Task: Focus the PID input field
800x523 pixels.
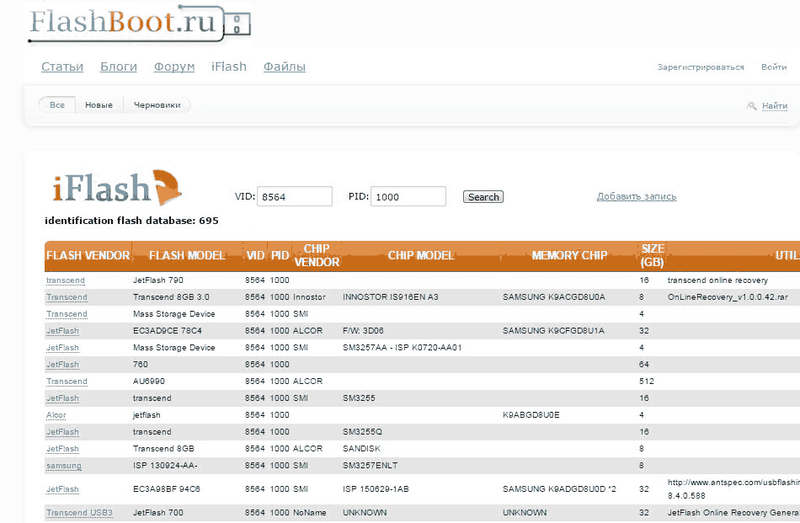Action: (408, 196)
